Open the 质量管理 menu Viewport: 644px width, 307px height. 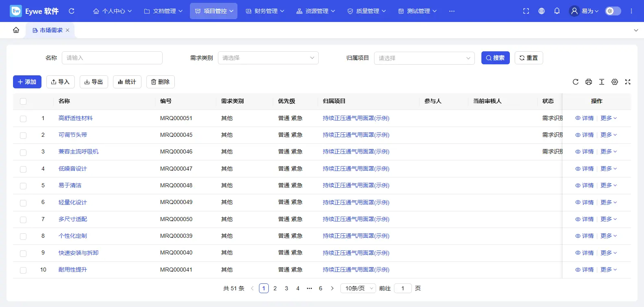click(367, 11)
